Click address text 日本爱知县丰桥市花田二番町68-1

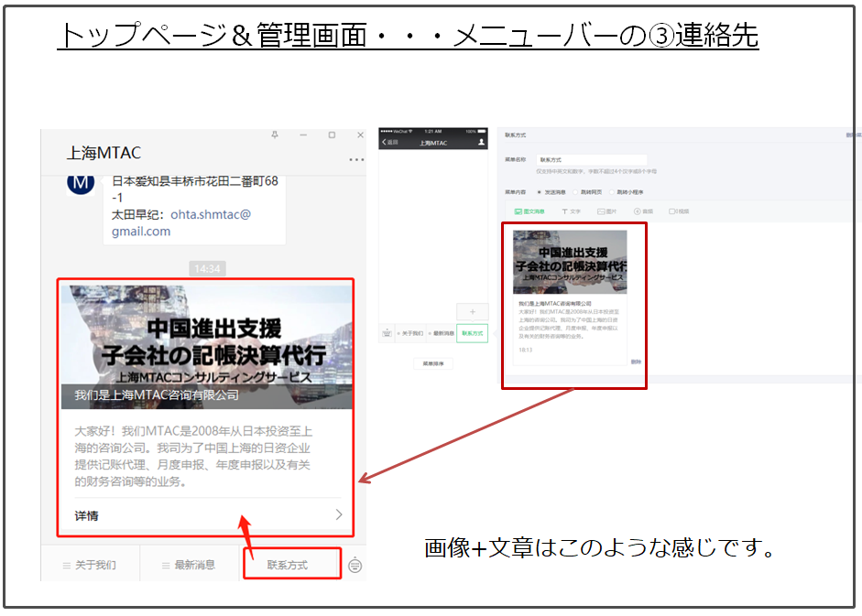point(194,189)
